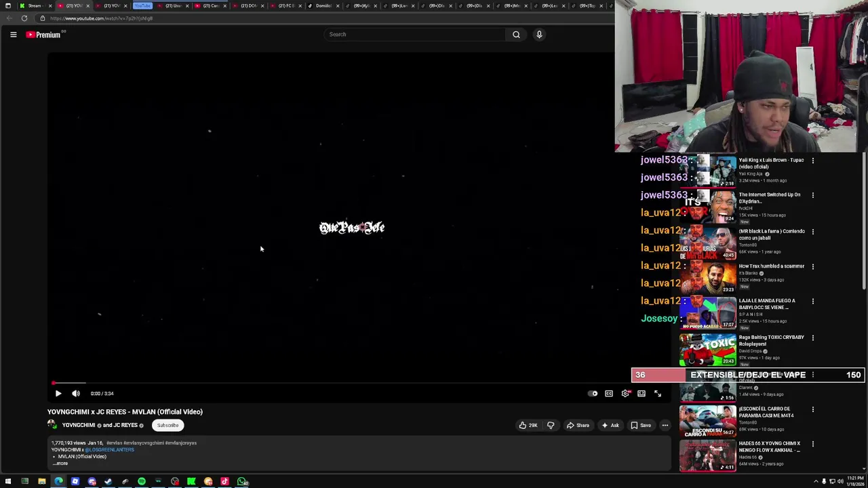Open Kick app from taskbar
868x488 pixels.
tap(191, 482)
